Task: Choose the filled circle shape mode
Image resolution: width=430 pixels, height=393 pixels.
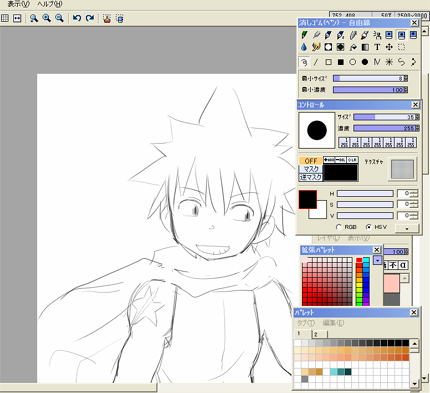Action: (x=365, y=62)
